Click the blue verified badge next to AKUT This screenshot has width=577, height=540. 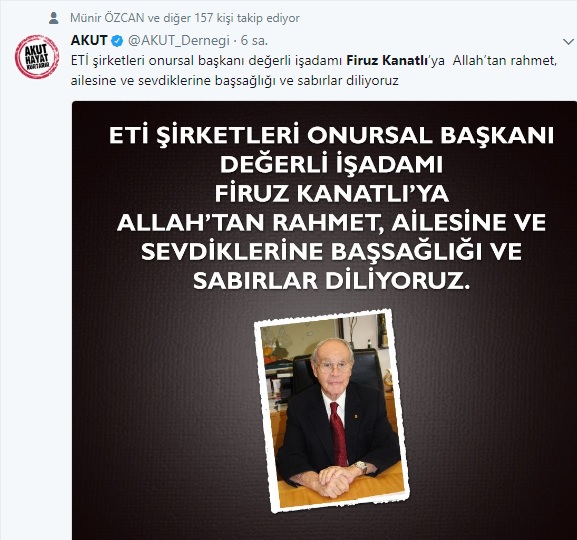tap(117, 40)
